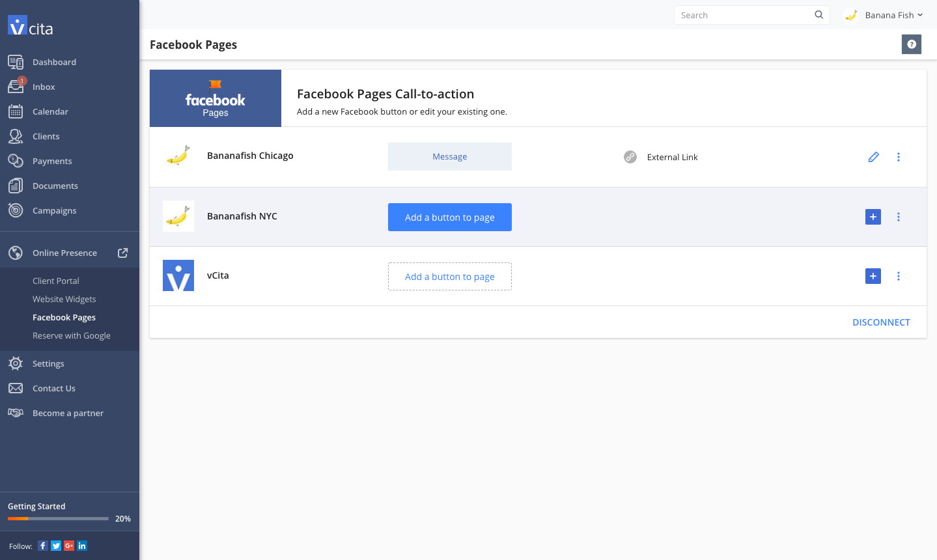The width and height of the screenshot is (937, 560).
Task: Open the Clients icon in sidebar
Action: coord(16,136)
